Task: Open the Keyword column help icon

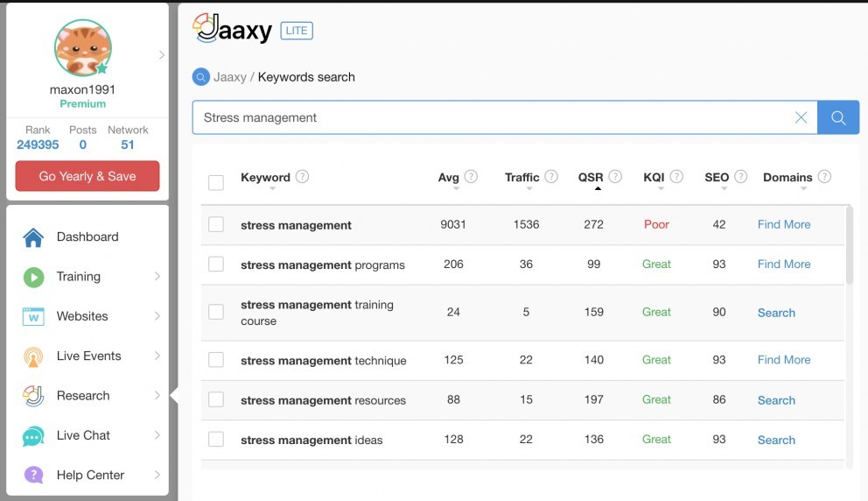Action: tap(302, 177)
